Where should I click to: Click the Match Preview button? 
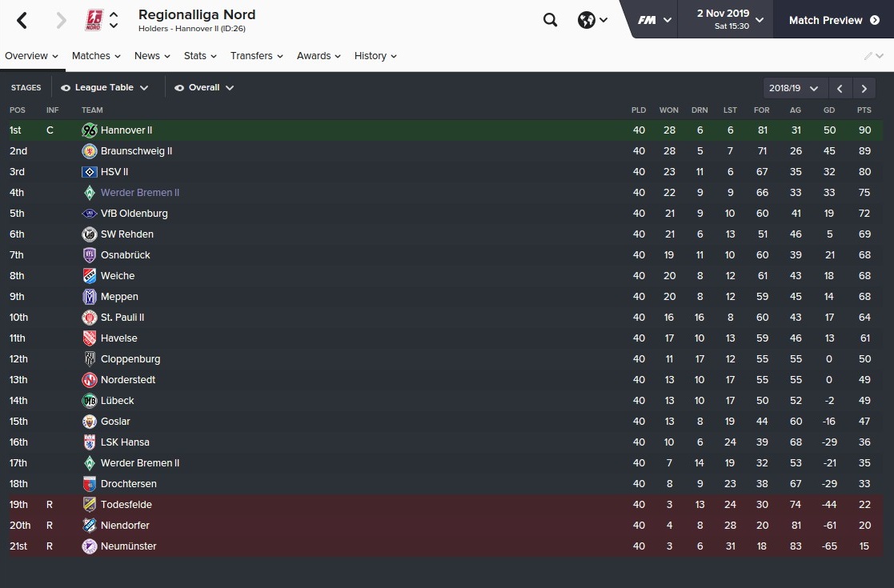833,20
